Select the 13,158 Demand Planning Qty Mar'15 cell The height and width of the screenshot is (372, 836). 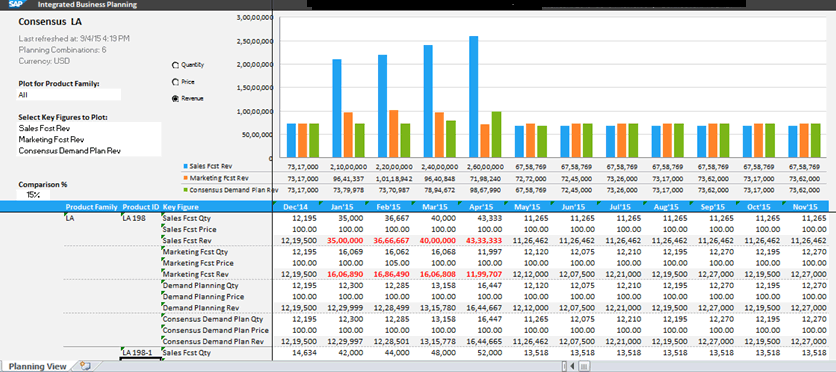click(x=445, y=285)
